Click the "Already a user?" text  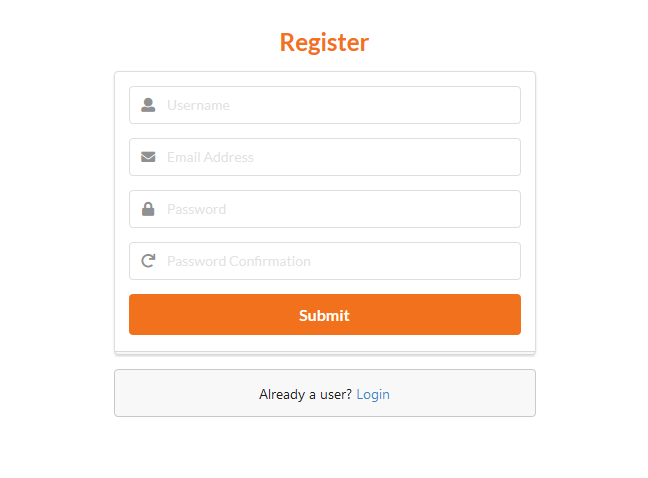tap(305, 394)
